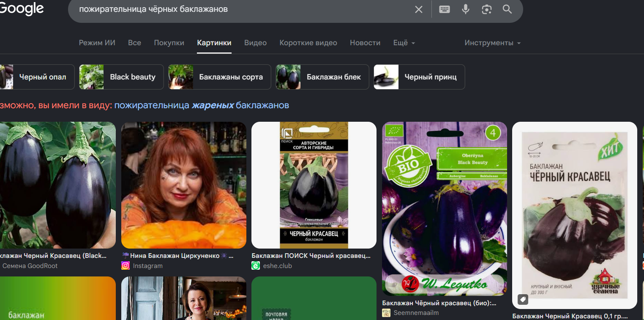Clear the search query with the X icon

point(419,9)
